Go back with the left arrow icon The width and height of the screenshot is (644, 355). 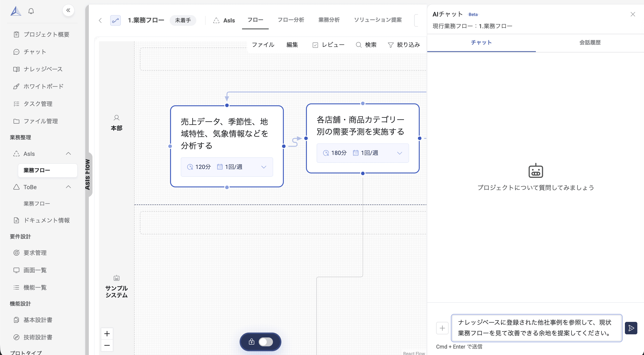point(100,20)
